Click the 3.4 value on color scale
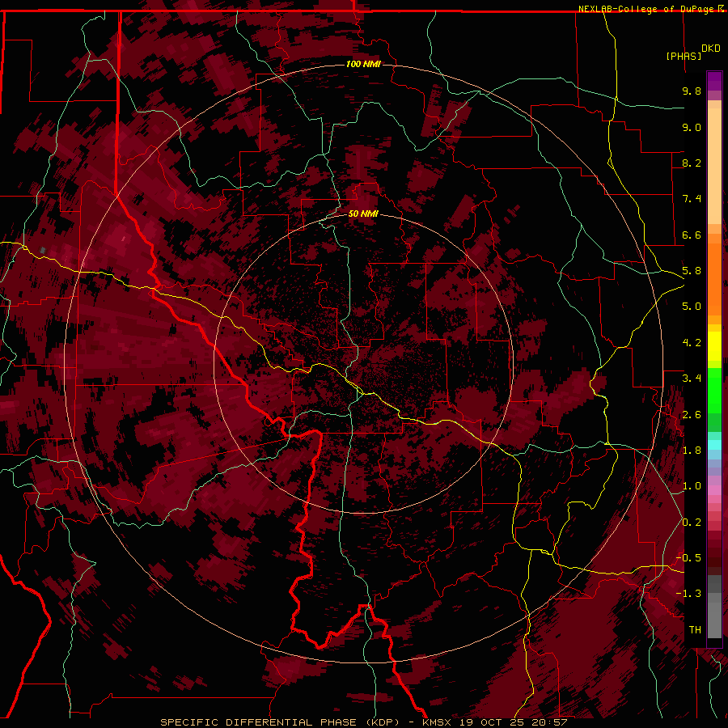728x728 pixels. (692, 379)
